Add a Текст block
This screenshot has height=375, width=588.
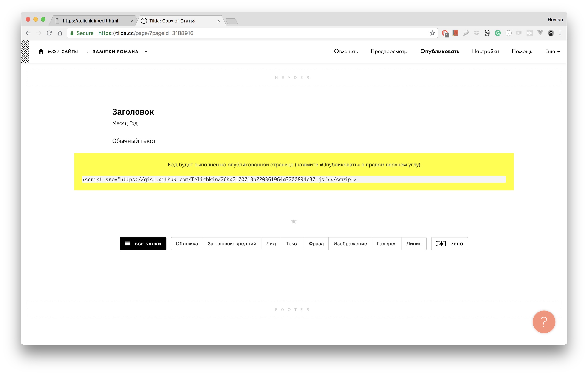click(x=292, y=244)
